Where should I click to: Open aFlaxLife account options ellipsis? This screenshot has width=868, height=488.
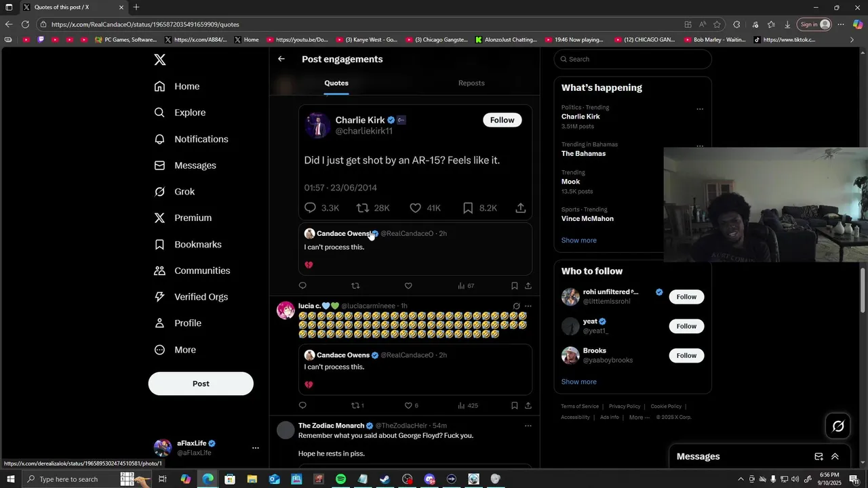(256, 448)
